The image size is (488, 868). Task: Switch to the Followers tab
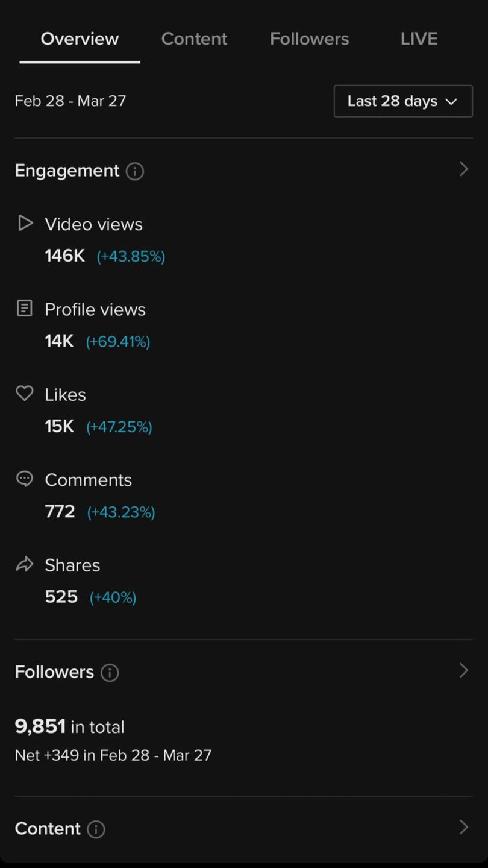[309, 39]
